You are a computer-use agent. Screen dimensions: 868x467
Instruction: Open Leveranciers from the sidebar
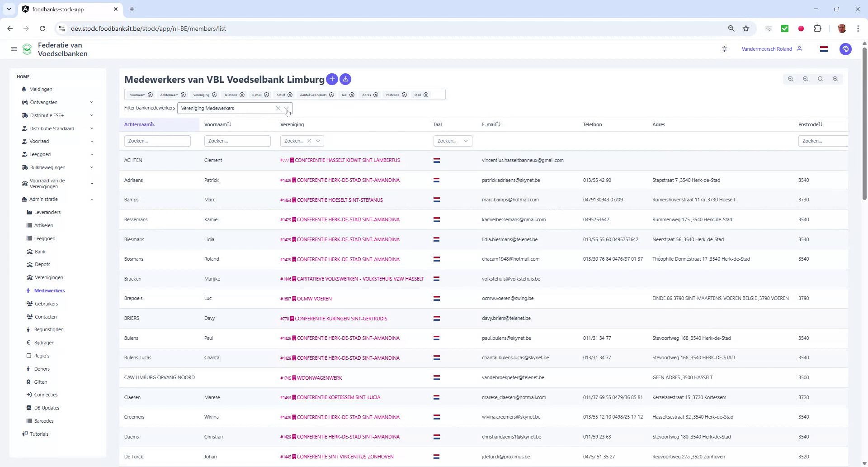(x=48, y=212)
